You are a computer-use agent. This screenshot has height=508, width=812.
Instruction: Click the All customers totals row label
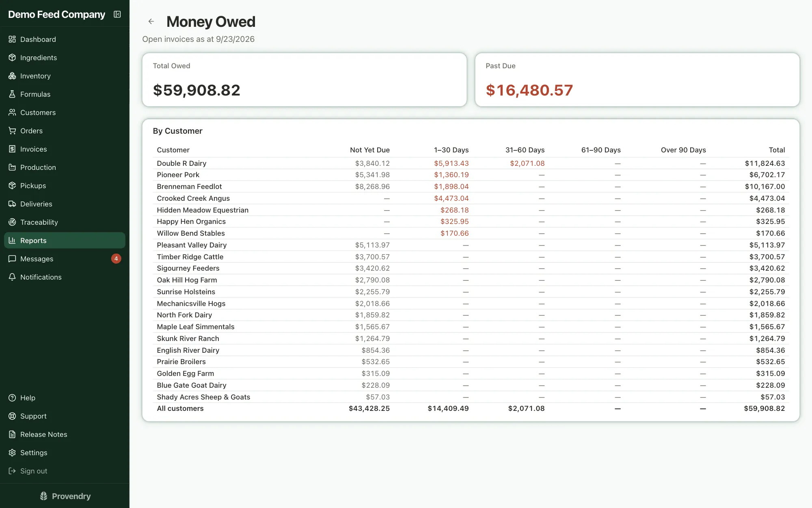[180, 408]
